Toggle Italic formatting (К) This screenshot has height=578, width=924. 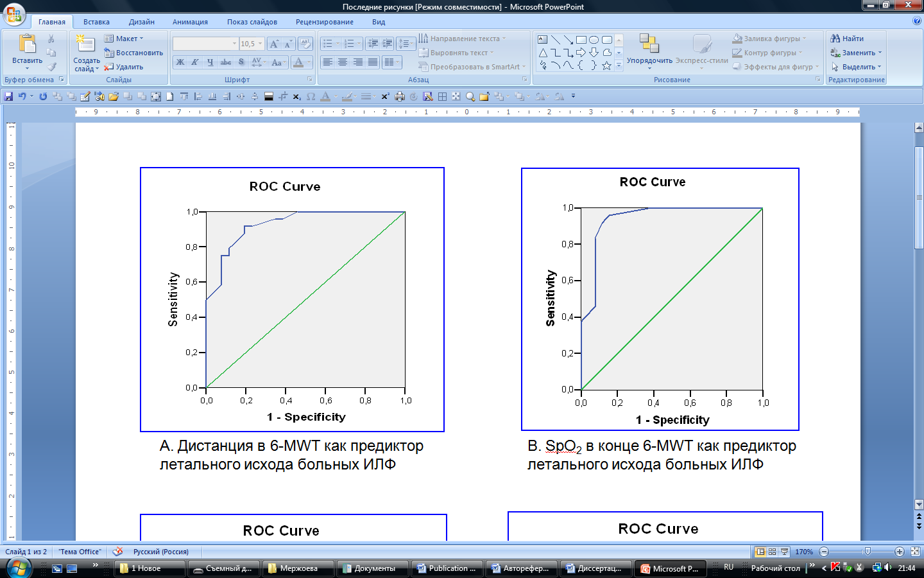[194, 62]
